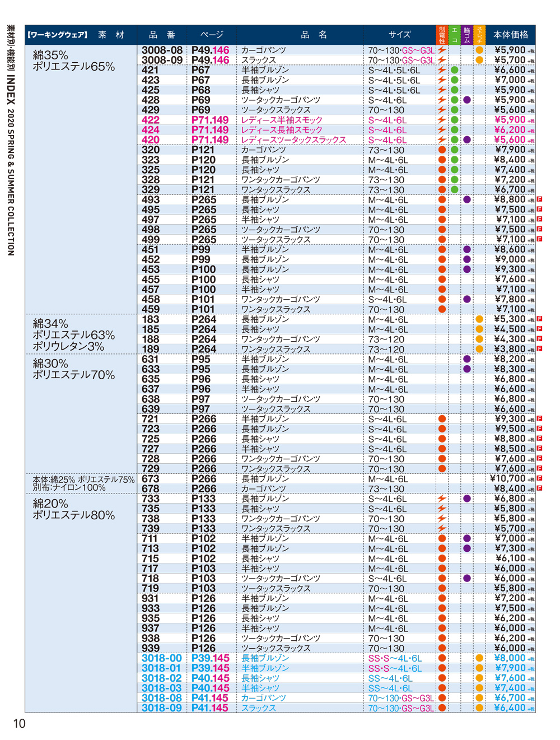This screenshot has height=740, width=560.
Task: Click the purple dot in row 733
Action: (467, 499)
